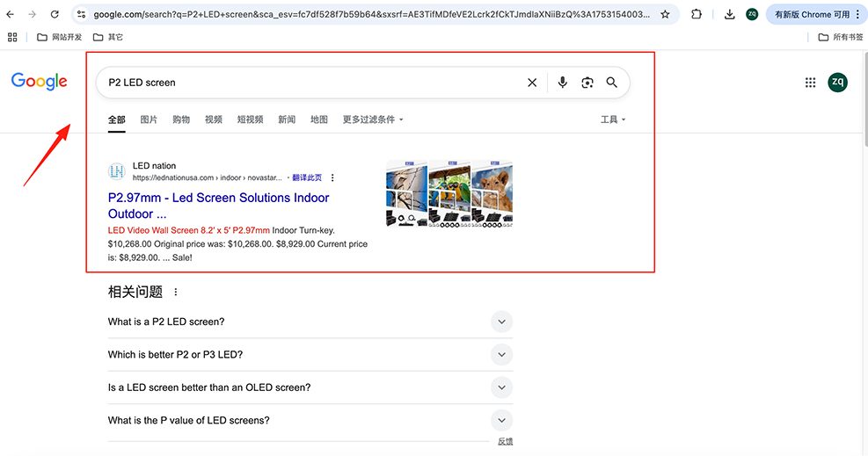Switch to the 购物 tab

(181, 119)
